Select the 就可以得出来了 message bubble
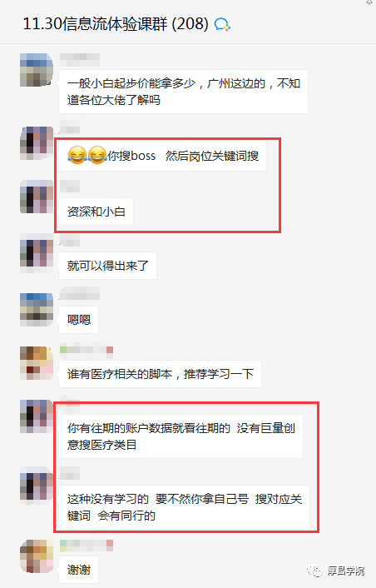376x588 pixels. [107, 266]
